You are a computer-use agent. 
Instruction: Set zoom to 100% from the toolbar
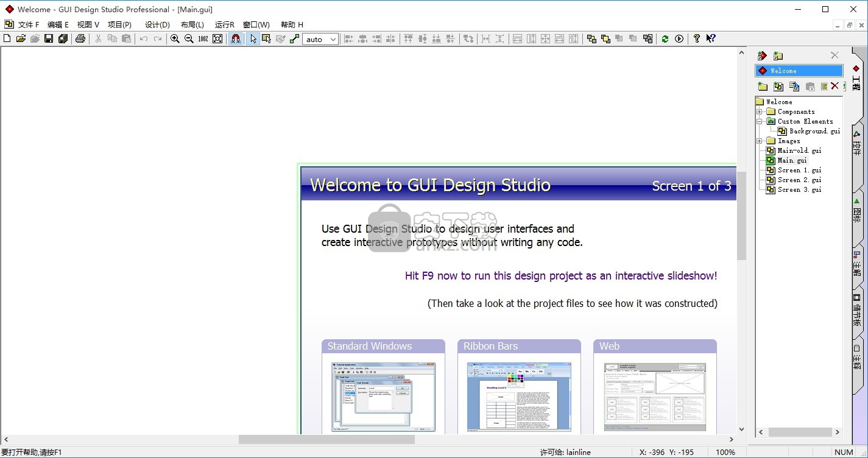(203, 38)
